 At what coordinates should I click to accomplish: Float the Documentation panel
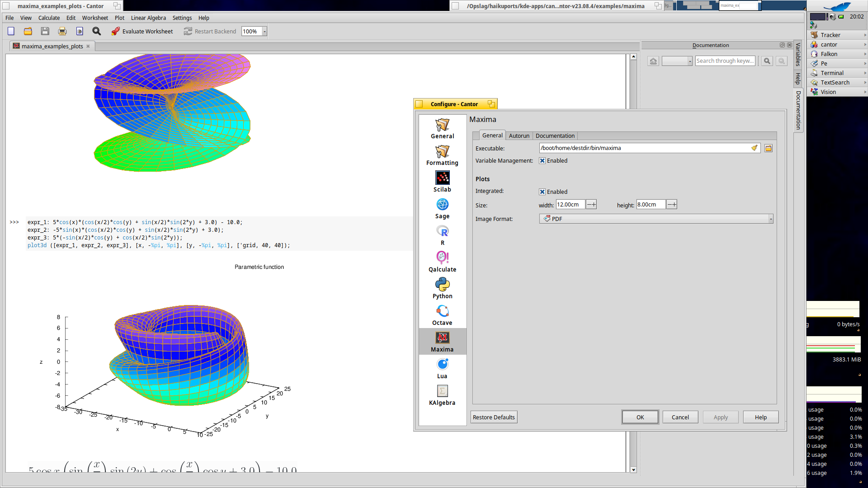782,45
